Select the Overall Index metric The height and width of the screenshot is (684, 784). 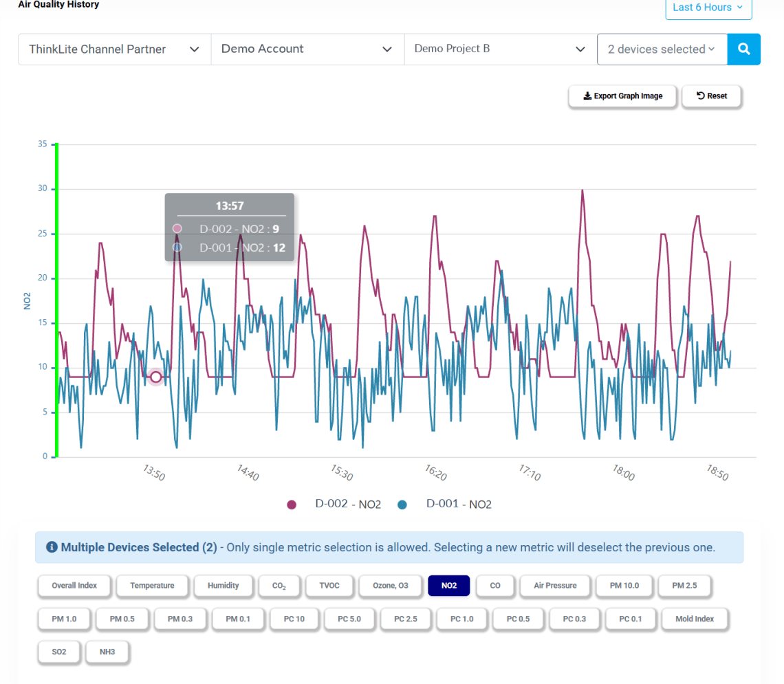74,586
